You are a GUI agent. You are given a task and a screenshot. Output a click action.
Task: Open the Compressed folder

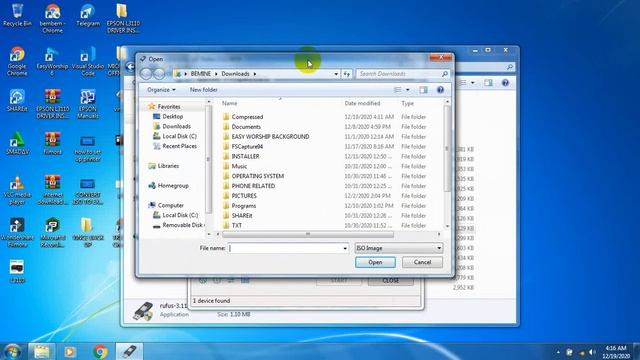(247, 117)
